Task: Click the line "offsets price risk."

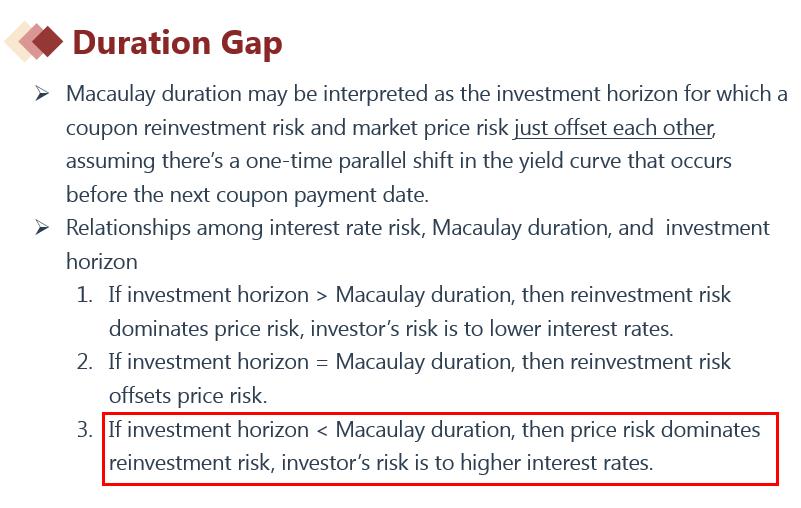Action: coord(188,396)
